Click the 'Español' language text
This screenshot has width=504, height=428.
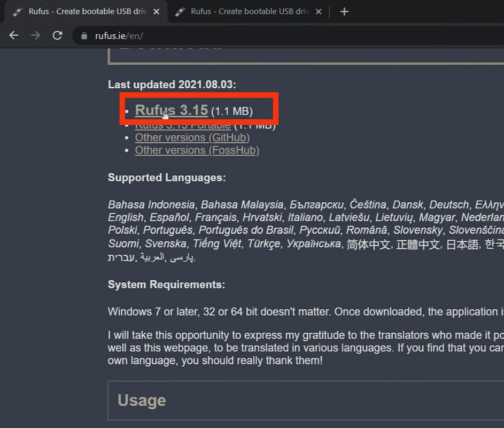tap(169, 218)
